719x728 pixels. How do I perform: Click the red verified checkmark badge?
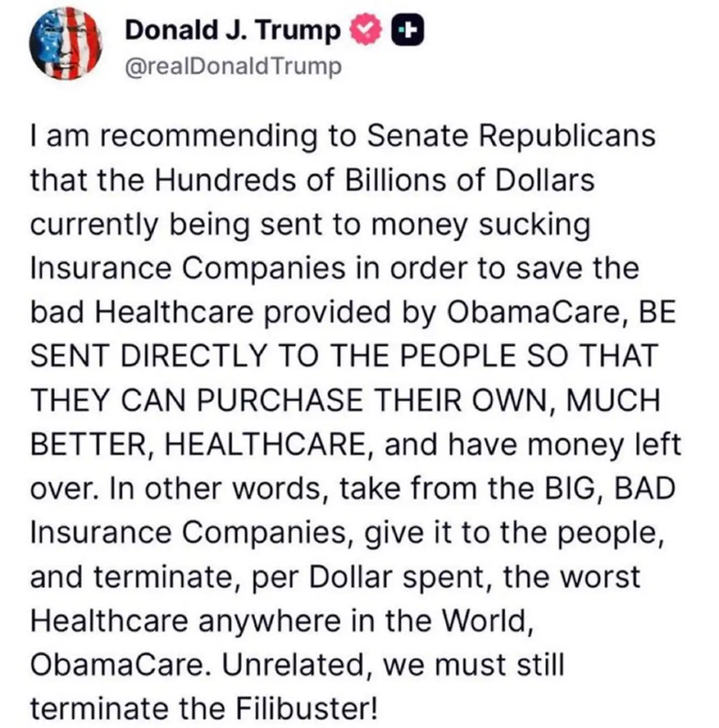[366, 31]
